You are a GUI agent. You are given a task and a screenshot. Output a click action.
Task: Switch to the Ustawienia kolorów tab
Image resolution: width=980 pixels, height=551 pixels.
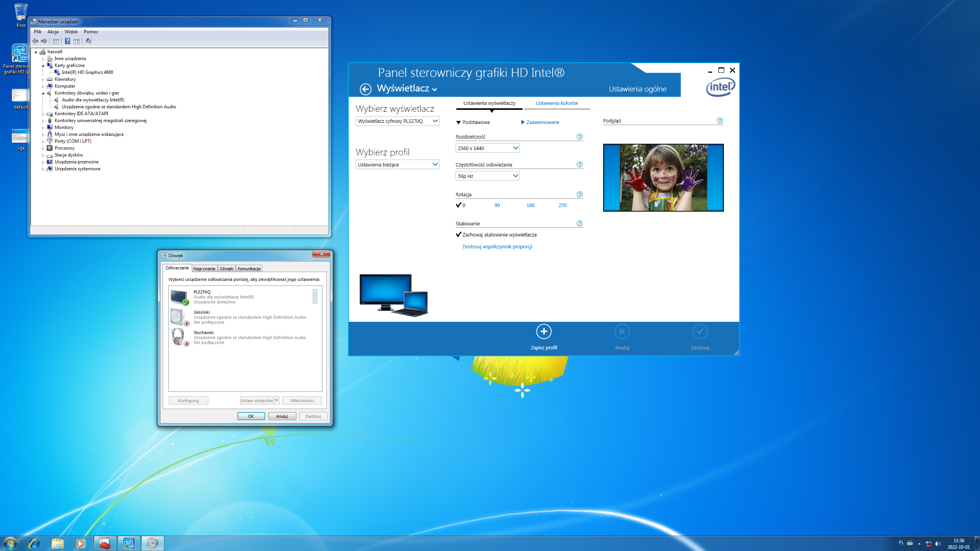pyautogui.click(x=557, y=103)
